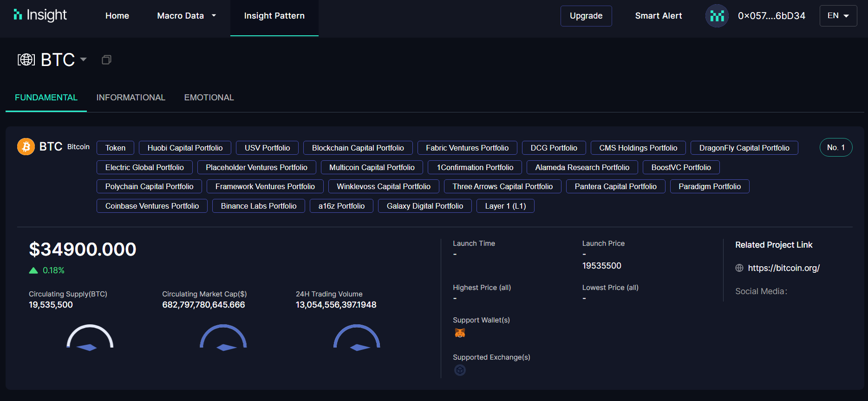Click the Blockchain Capital Portfolio tag
Screen dimensions: 868x401
pyautogui.click(x=358, y=148)
